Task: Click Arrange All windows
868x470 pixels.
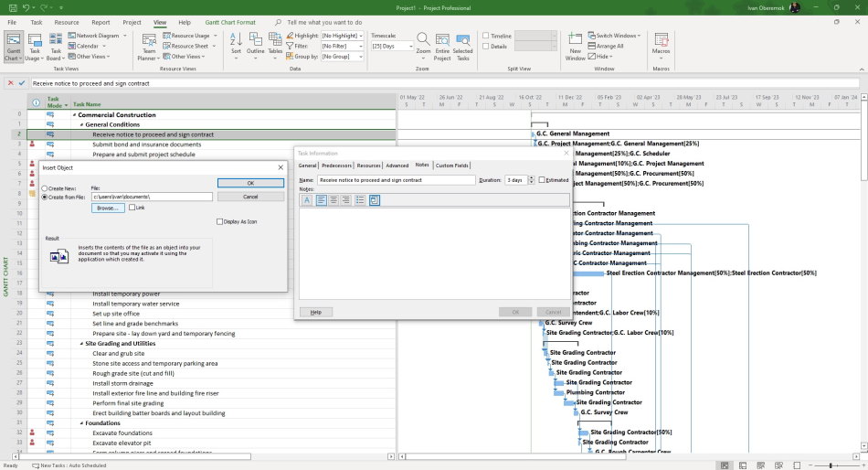Action: pos(606,46)
